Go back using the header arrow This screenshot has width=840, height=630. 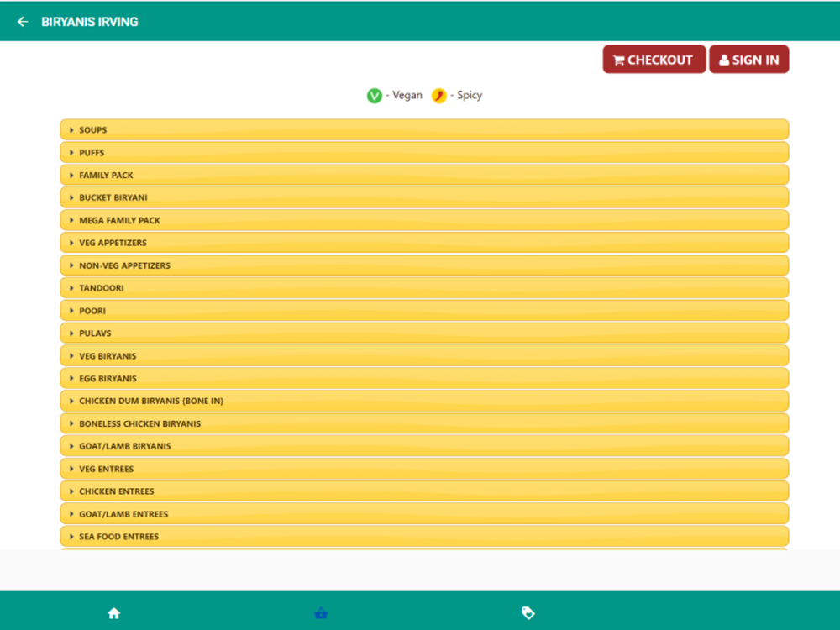pyautogui.click(x=23, y=22)
